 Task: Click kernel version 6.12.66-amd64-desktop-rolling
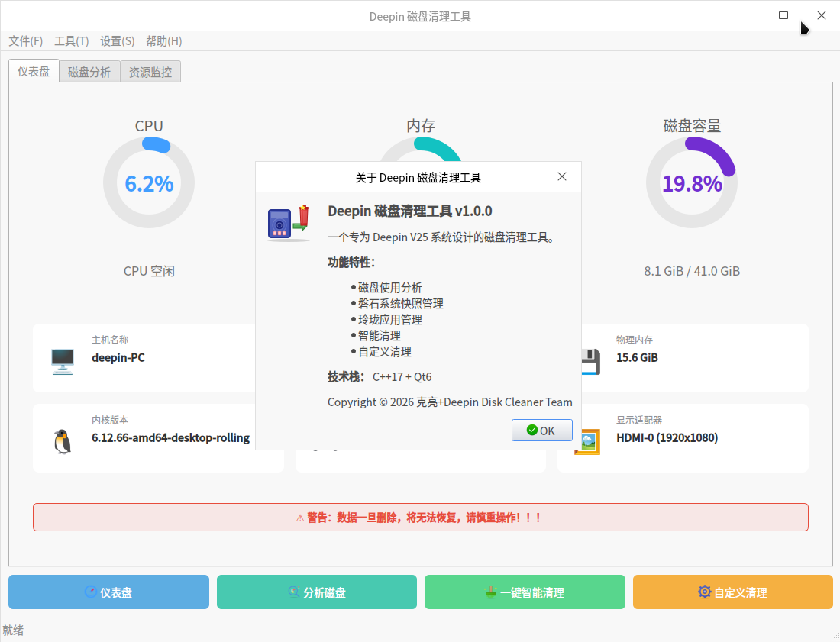click(x=170, y=437)
